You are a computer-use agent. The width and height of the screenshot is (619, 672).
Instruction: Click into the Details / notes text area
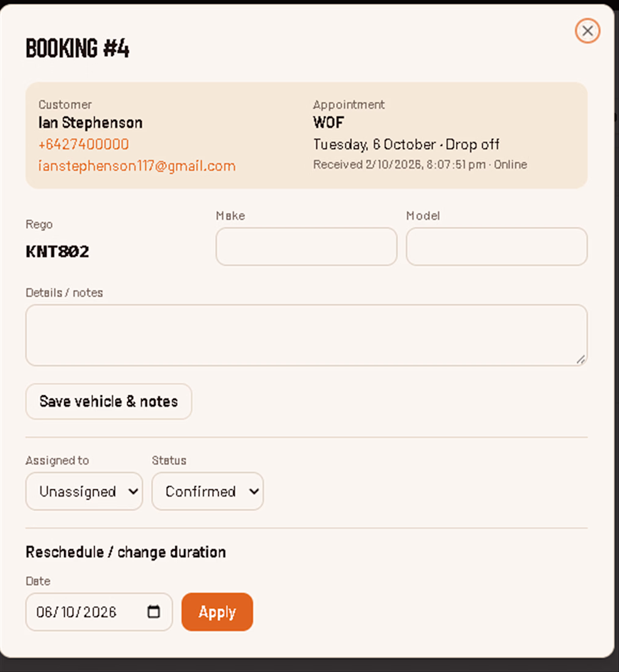[306, 335]
